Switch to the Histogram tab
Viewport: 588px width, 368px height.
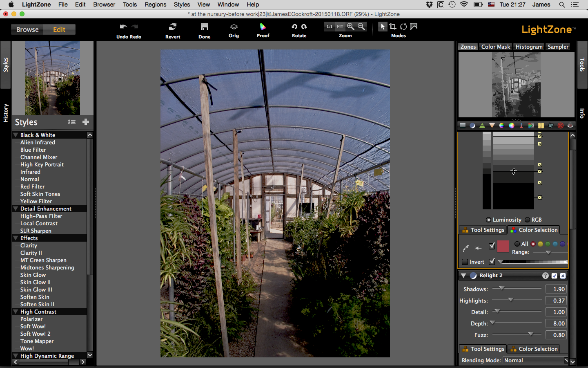click(x=529, y=47)
